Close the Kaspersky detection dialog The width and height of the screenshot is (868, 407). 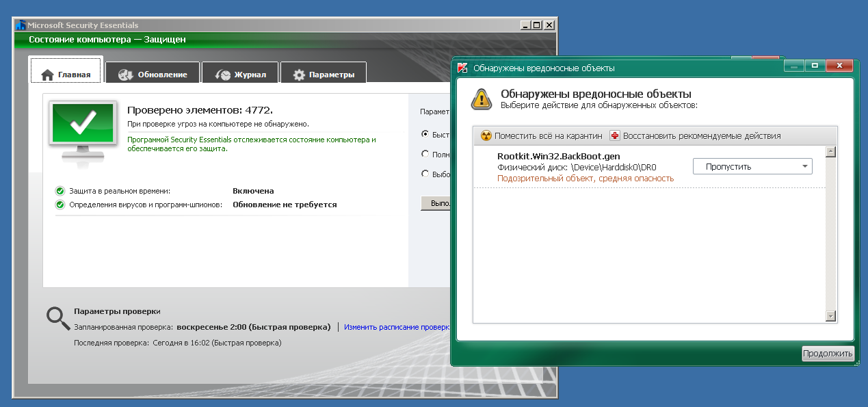coord(839,66)
